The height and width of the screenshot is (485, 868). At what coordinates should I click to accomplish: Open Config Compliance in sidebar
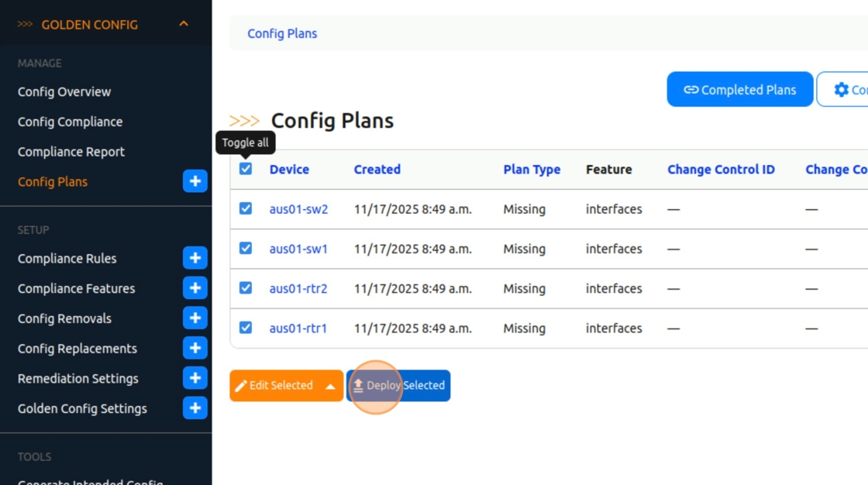(x=71, y=122)
